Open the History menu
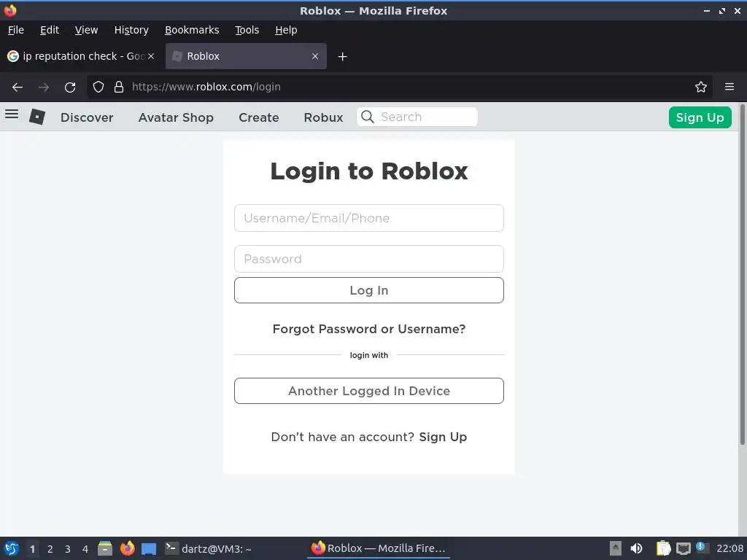The image size is (747, 560). pyautogui.click(x=131, y=30)
